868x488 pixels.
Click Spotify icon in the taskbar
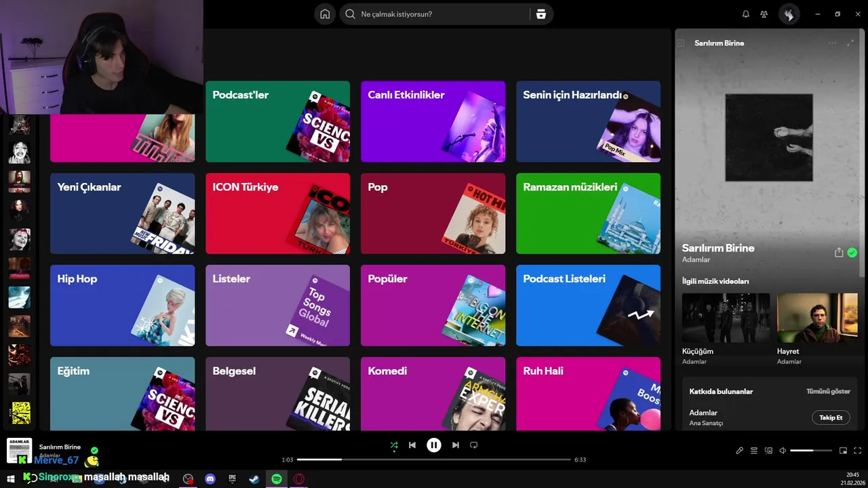(277, 479)
